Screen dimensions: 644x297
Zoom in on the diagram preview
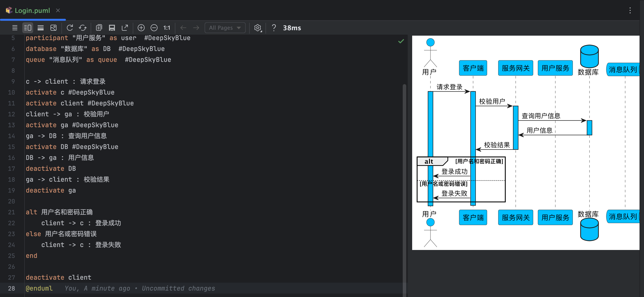[x=141, y=28]
